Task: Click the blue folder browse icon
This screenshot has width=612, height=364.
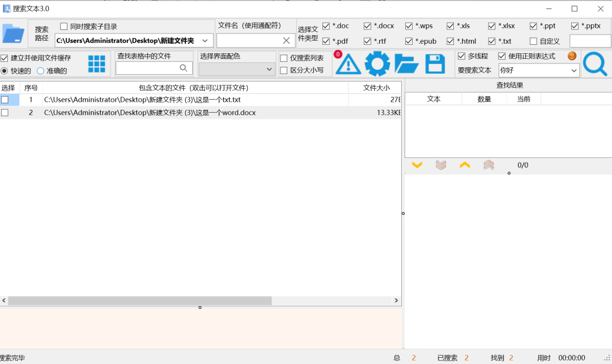Action: (13, 33)
